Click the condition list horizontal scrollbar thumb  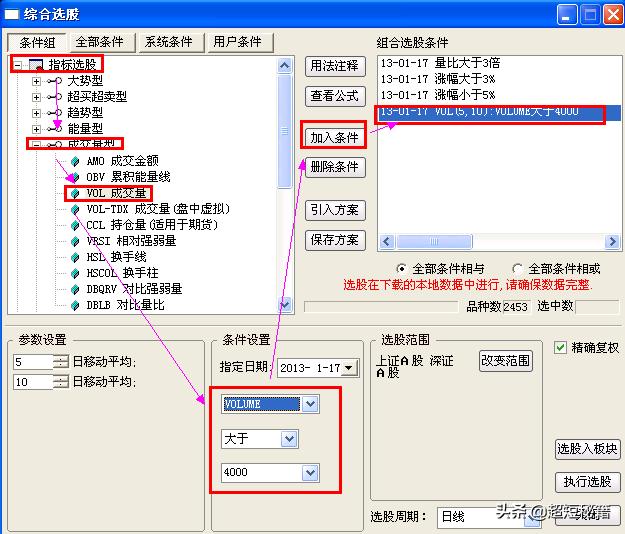(x=435, y=241)
